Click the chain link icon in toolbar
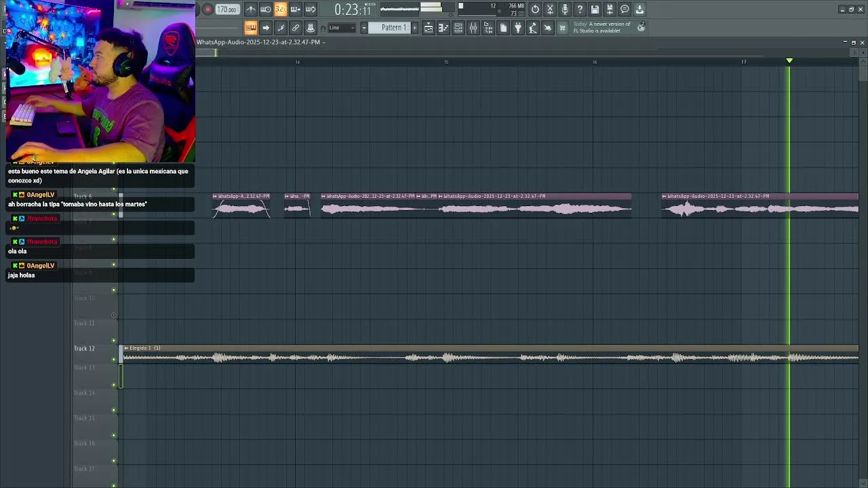Viewport: 868px width, 488px height. point(296,28)
